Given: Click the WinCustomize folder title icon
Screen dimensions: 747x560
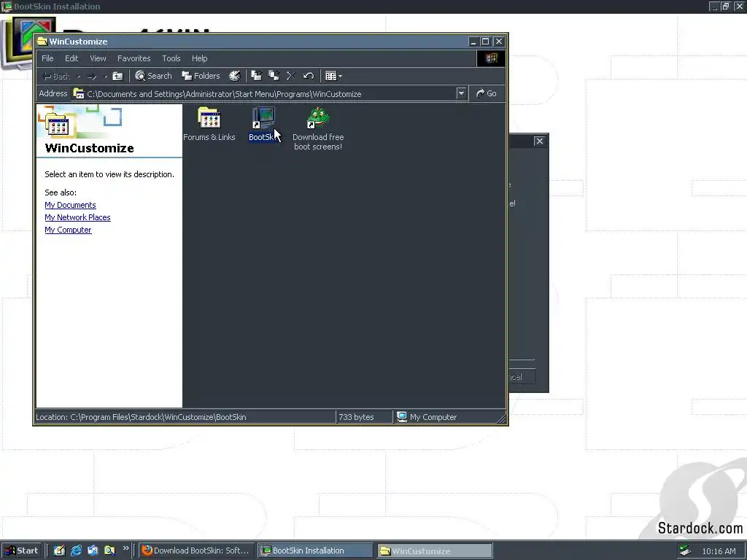Looking at the screenshot, I should click(x=42, y=42).
